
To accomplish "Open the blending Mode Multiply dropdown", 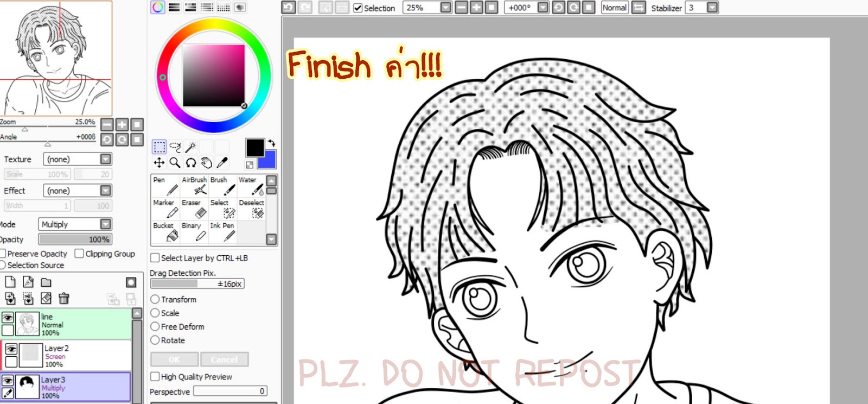I will click(106, 224).
